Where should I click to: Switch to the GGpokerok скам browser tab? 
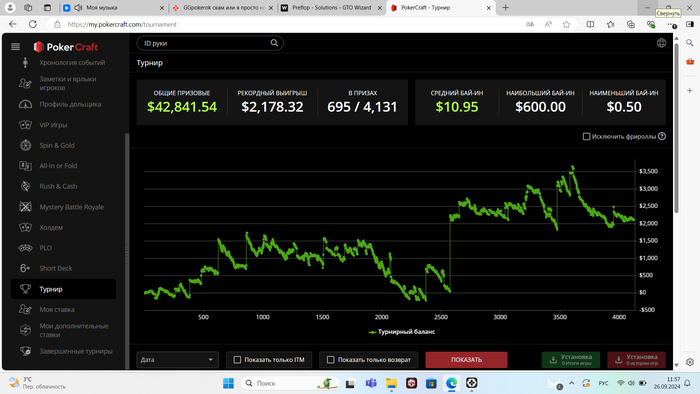223,8
